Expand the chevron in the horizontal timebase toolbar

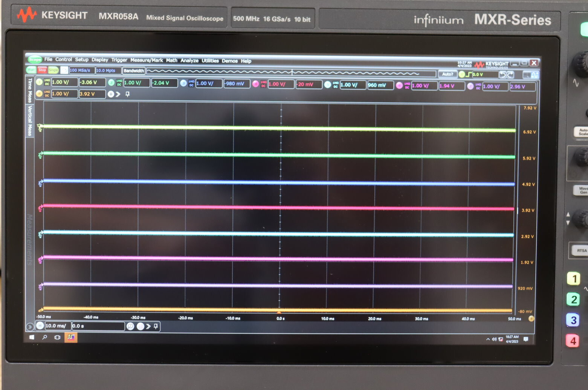tap(149, 326)
